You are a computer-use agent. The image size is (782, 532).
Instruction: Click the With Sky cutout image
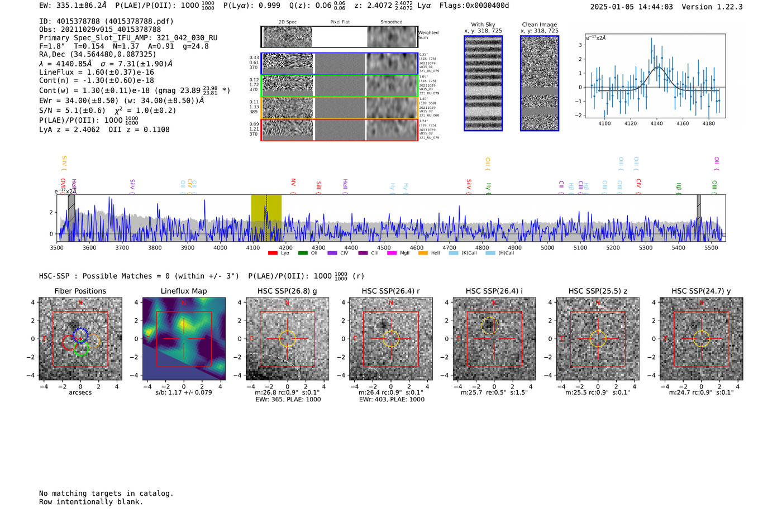pos(483,83)
